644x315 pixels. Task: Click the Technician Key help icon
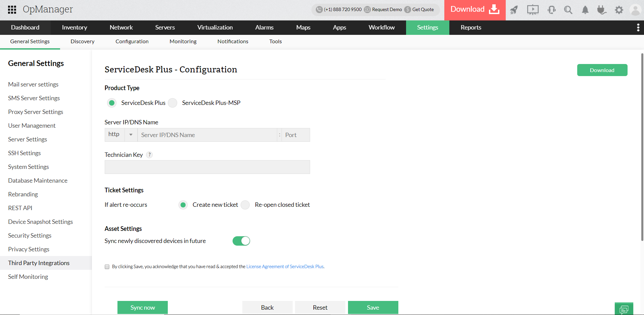click(x=150, y=154)
